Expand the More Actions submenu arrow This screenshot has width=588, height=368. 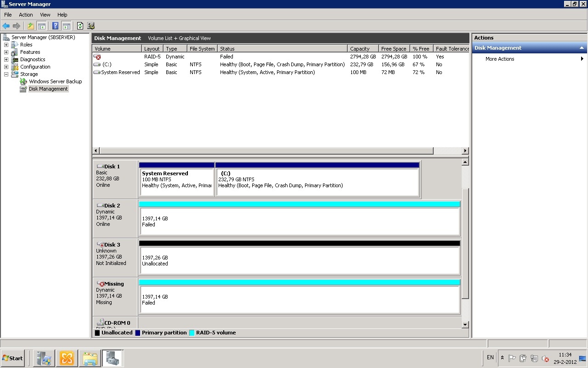(582, 59)
